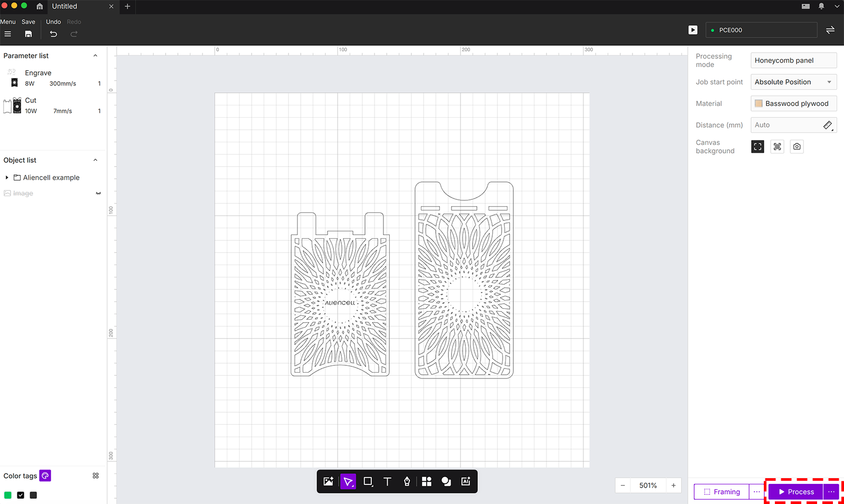The width and height of the screenshot is (844, 504).
Task: Click the play preview icon beside PCE000
Action: [x=693, y=30]
